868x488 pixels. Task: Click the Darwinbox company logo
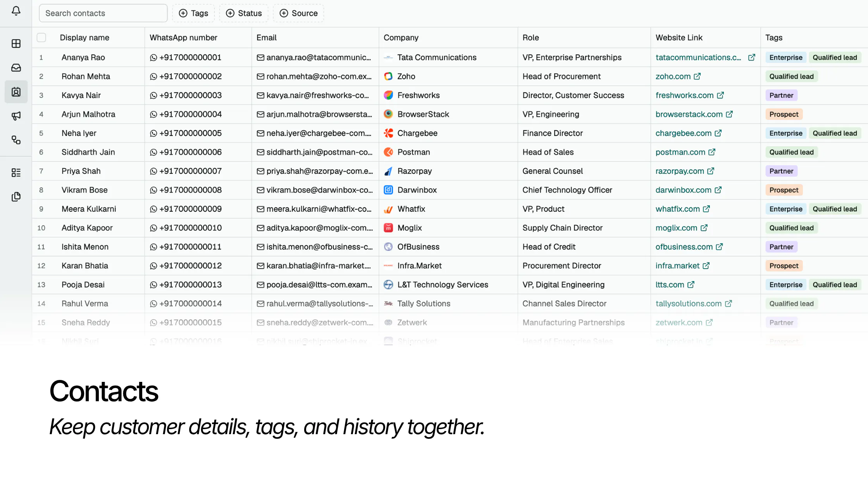pos(388,190)
